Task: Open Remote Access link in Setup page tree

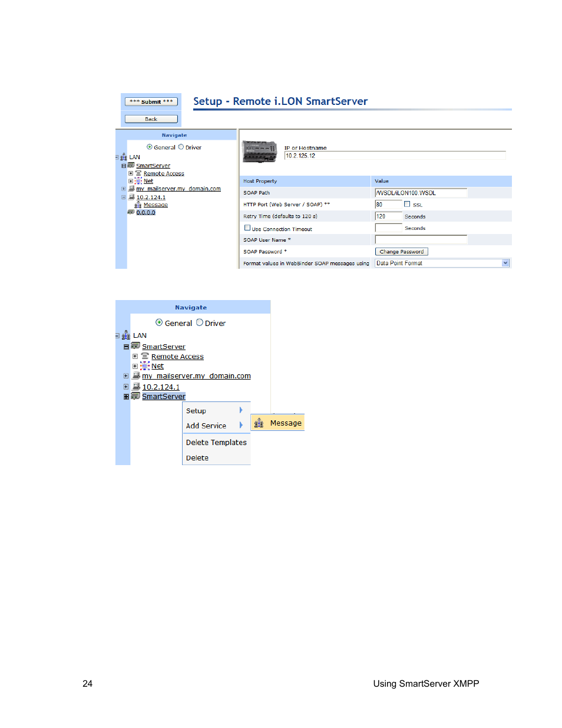Action: (x=164, y=173)
